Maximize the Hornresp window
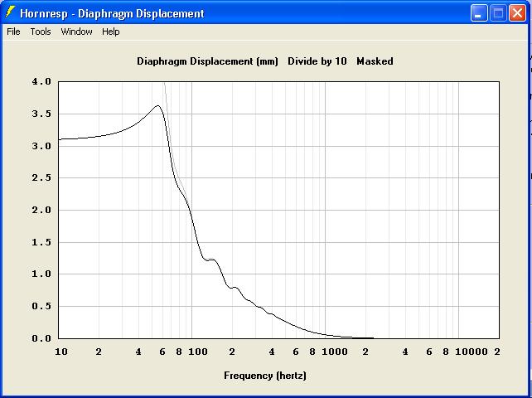 click(498, 13)
